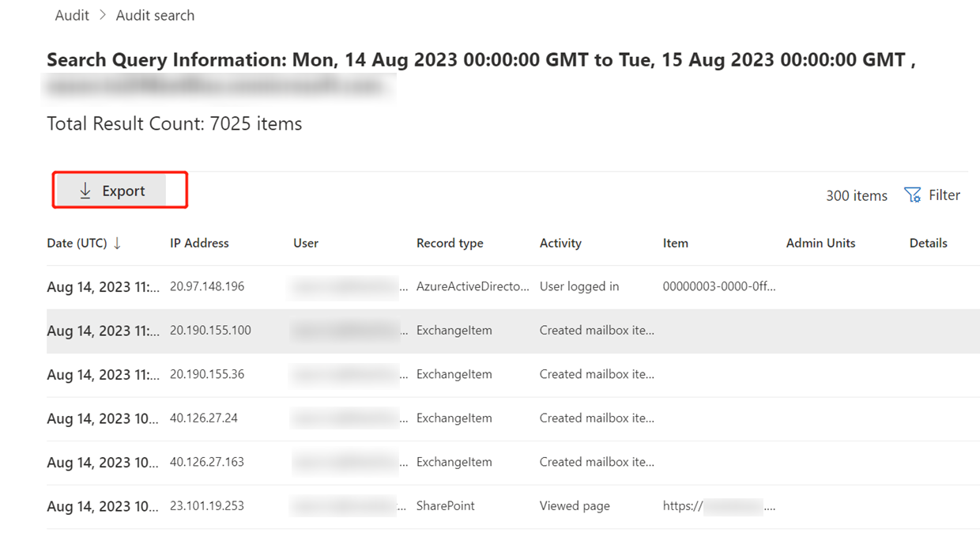
Task: Click the Item column header
Action: pyautogui.click(x=676, y=243)
